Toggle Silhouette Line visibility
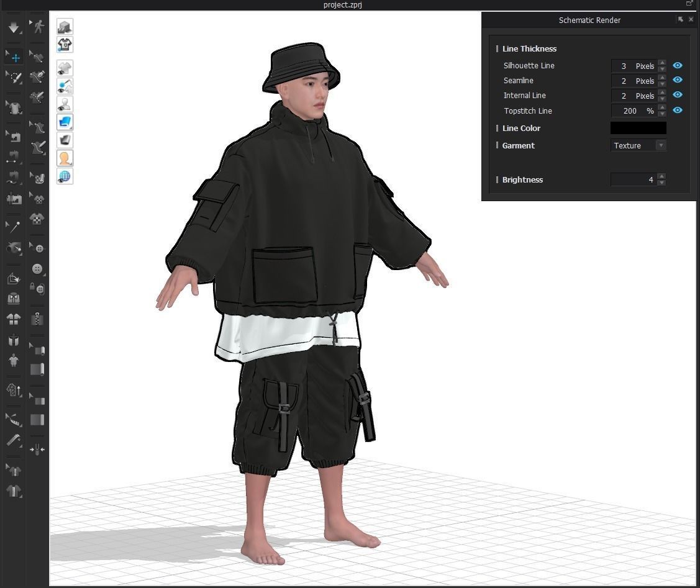700x588 pixels. (x=678, y=65)
